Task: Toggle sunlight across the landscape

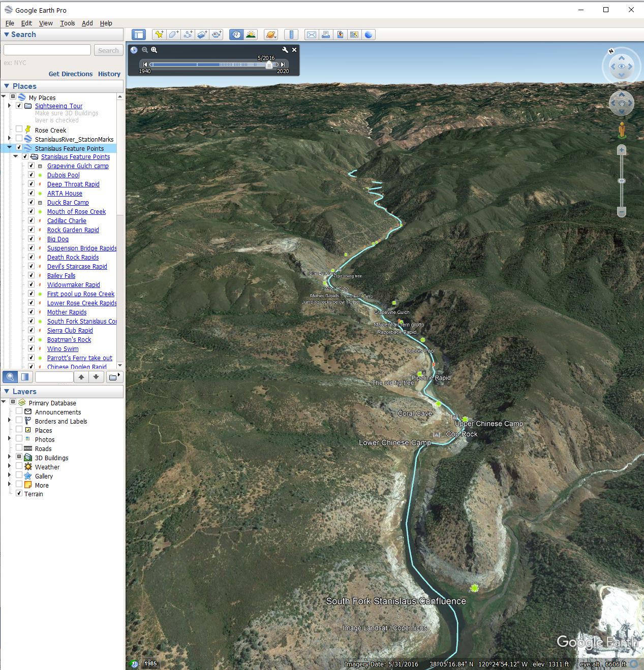Action: (251, 35)
